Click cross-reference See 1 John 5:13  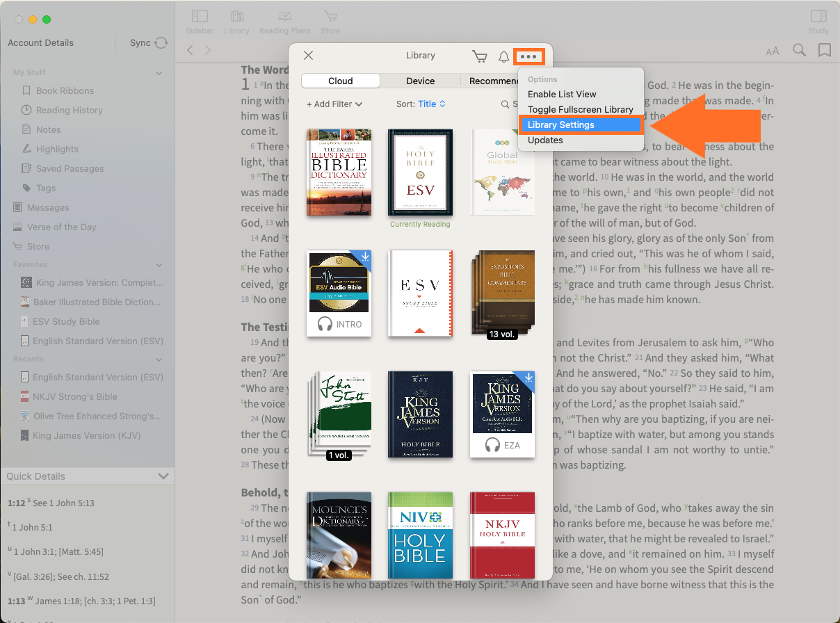tap(63, 503)
